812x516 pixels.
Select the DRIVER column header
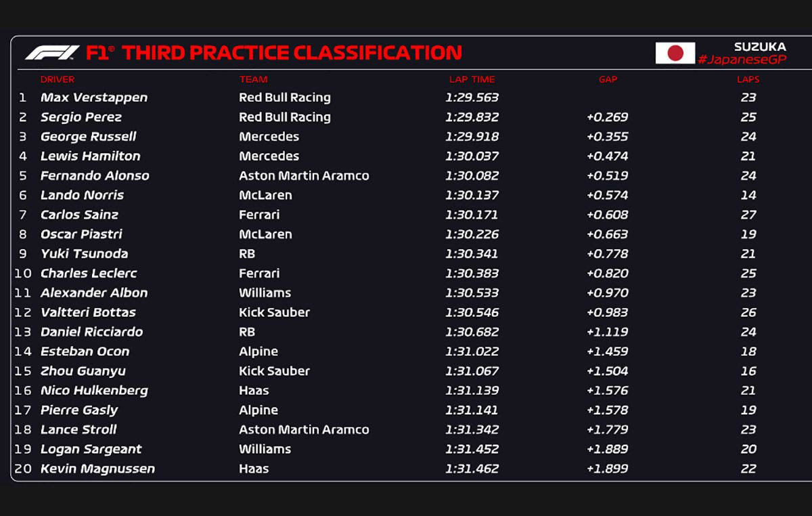pyautogui.click(x=58, y=79)
